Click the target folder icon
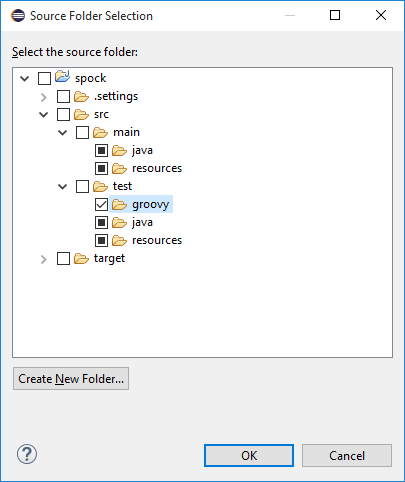 pyautogui.click(x=81, y=259)
